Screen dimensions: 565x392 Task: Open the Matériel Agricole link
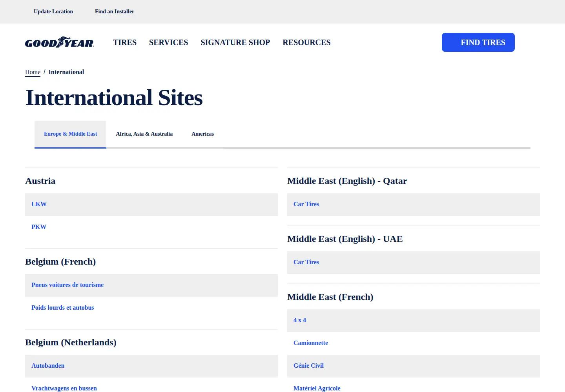click(x=317, y=388)
